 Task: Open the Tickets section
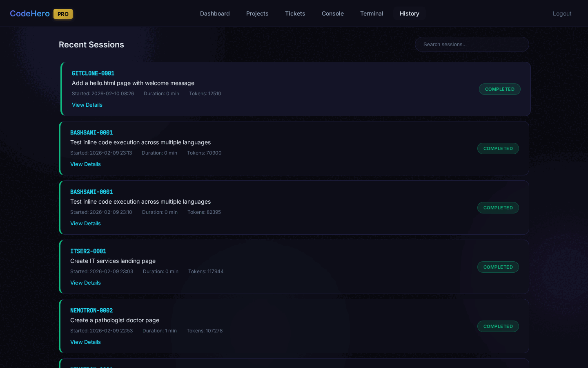coord(295,13)
